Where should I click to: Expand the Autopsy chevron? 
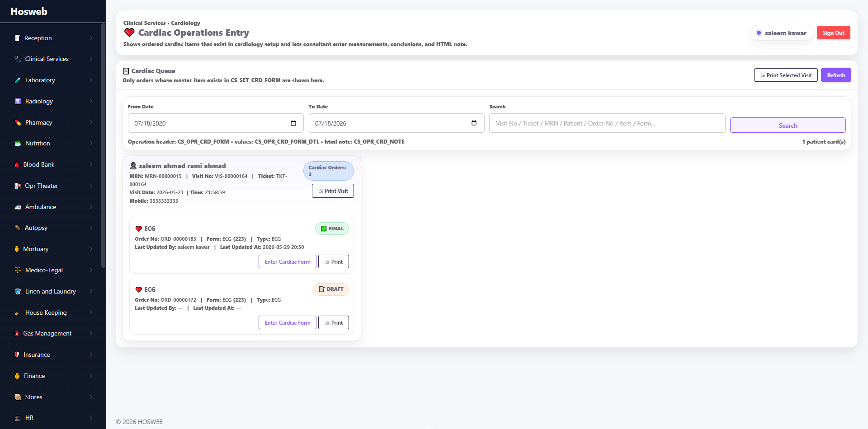coord(91,228)
